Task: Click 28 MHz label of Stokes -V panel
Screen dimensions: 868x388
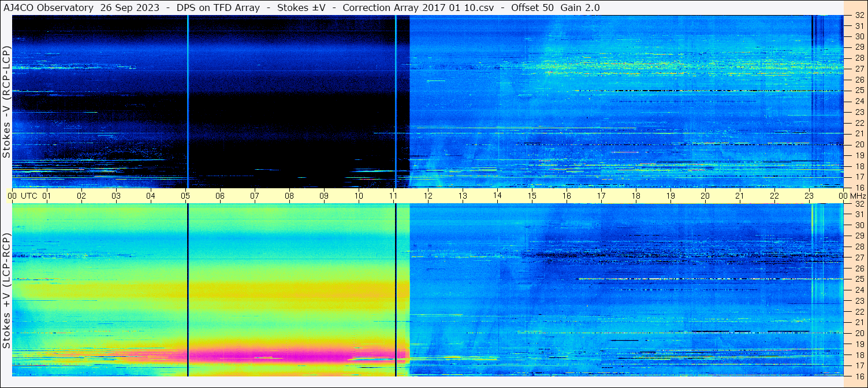Action: (859, 58)
